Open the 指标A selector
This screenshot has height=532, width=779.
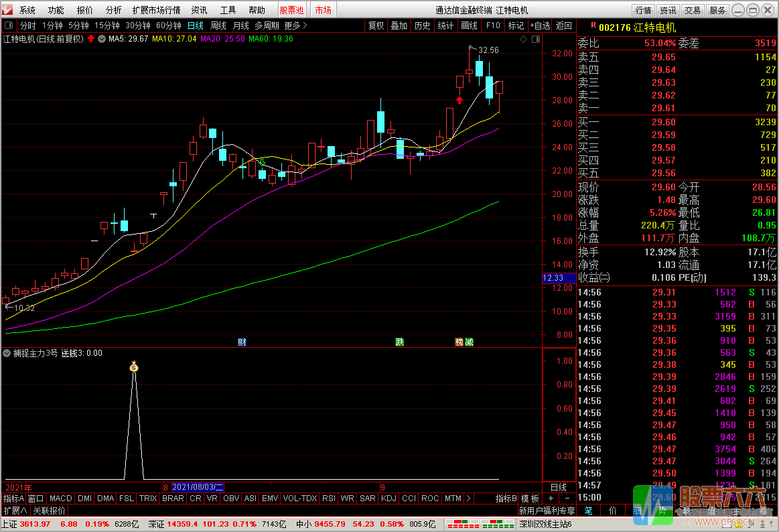(x=13, y=498)
